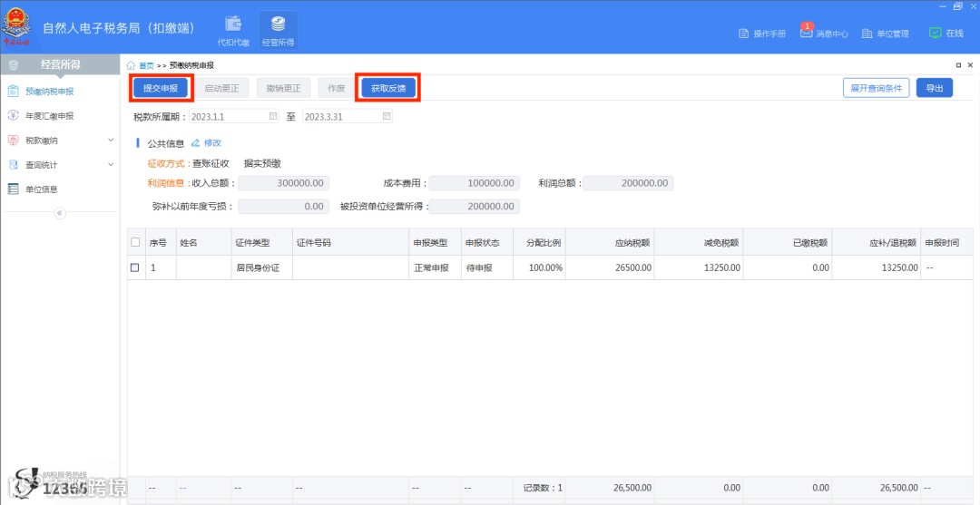Click the 获取反馈 button
The width and height of the screenshot is (980, 505).
(388, 88)
